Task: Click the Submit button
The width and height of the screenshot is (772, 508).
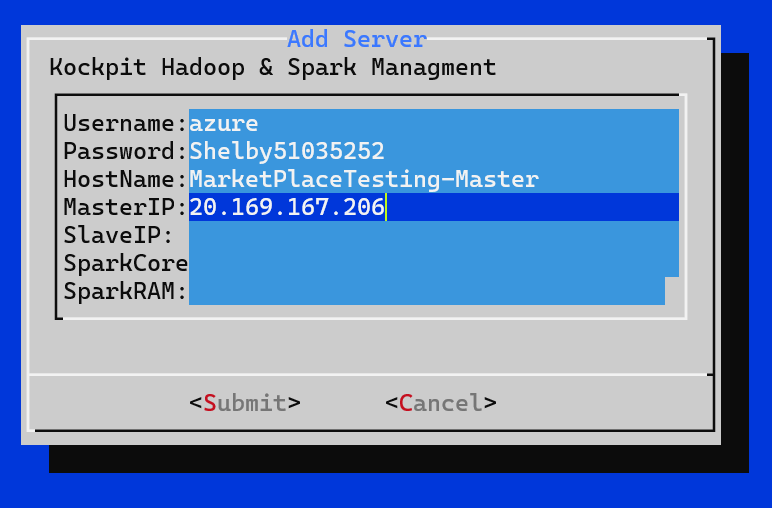Action: 245,403
